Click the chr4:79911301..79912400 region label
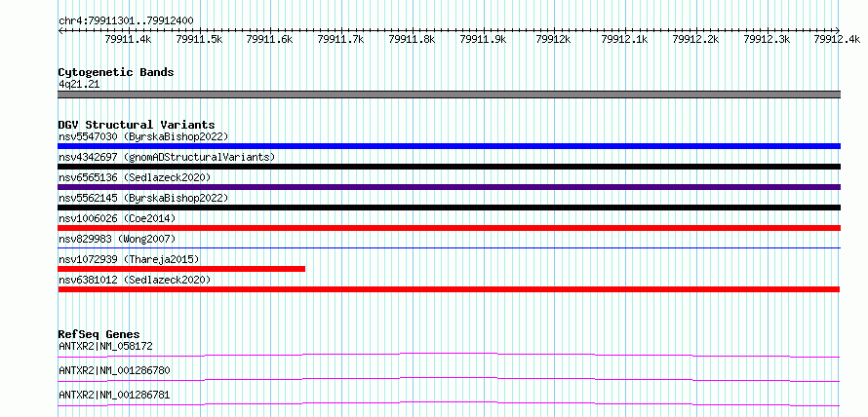This screenshot has height=417, width=868. point(126,20)
